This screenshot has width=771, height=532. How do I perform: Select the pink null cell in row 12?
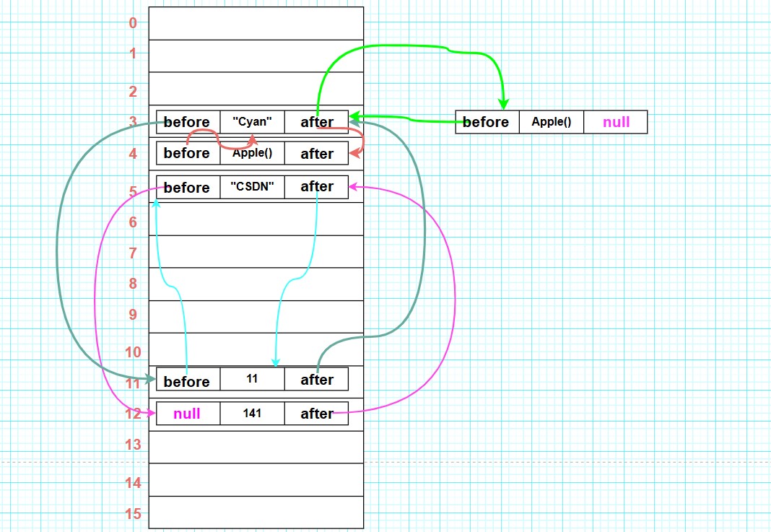click(188, 413)
